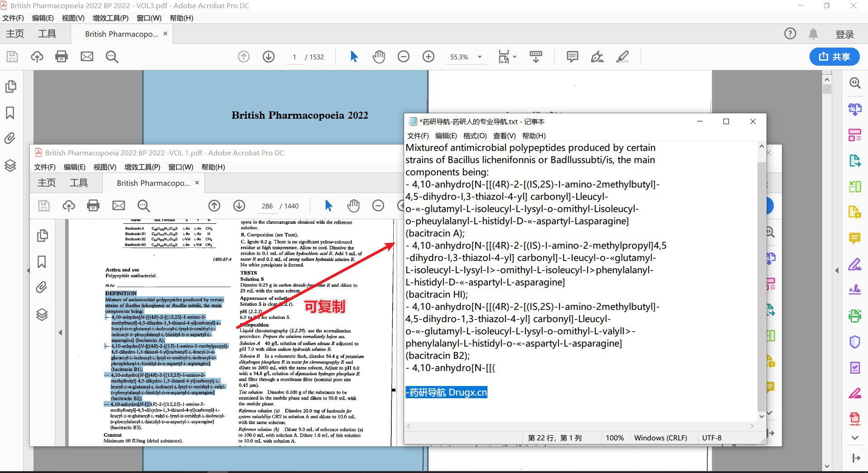Open 编辑(E) menu in Notepad
Image resolution: width=868 pixels, height=473 pixels.
click(446, 136)
